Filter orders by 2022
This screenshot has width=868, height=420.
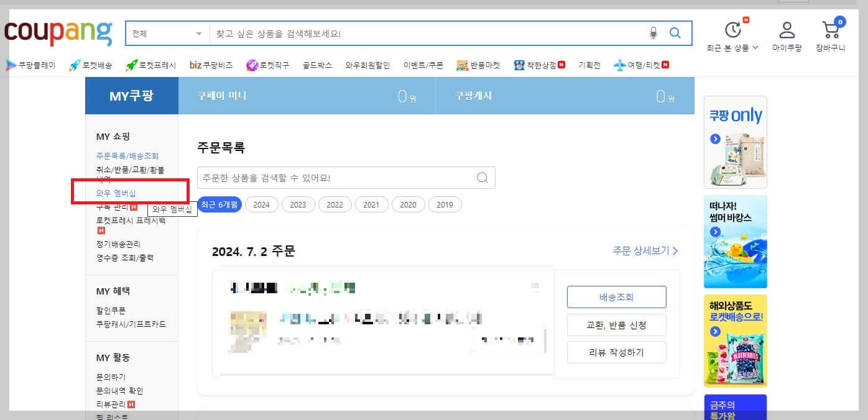(335, 204)
